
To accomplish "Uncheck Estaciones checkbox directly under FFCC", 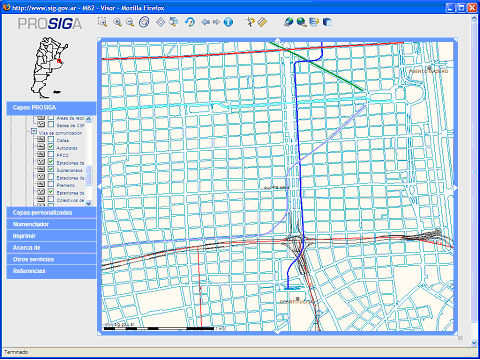I will click(51, 162).
